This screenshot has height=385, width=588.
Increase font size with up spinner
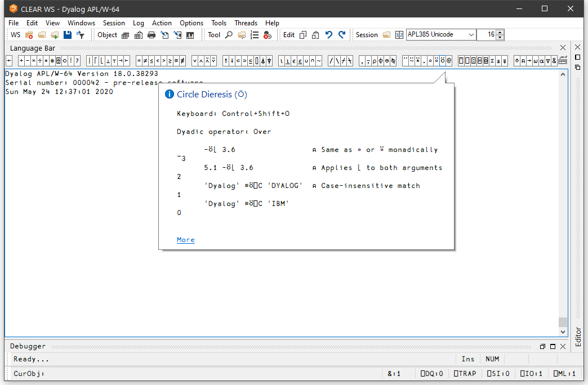point(500,32)
